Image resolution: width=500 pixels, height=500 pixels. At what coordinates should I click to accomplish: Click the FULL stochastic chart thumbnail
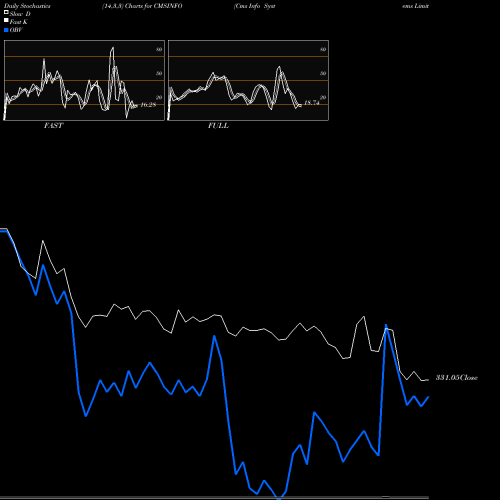pos(248,80)
